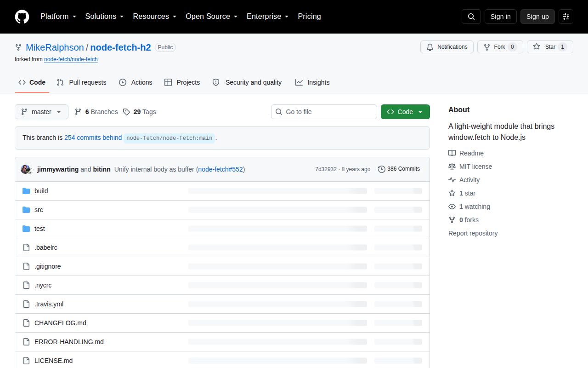Click the test folder icon
588x368 pixels.
(x=26, y=229)
